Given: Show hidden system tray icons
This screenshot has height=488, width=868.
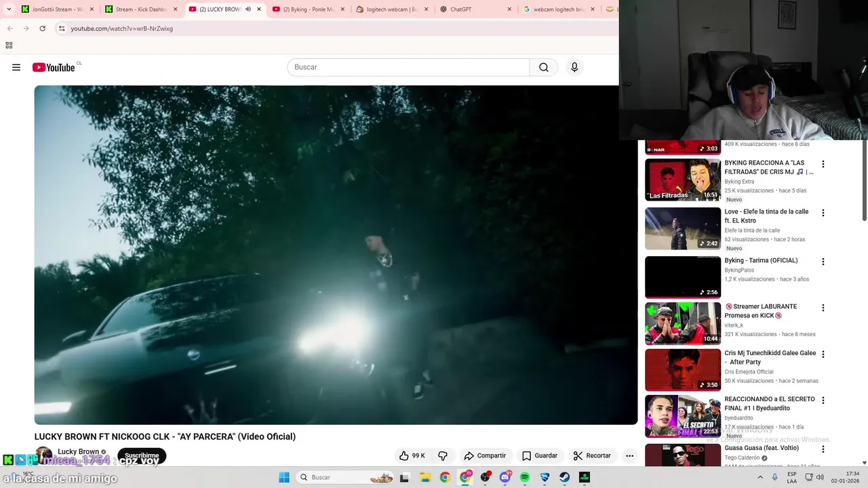Looking at the screenshot, I should click(x=759, y=477).
